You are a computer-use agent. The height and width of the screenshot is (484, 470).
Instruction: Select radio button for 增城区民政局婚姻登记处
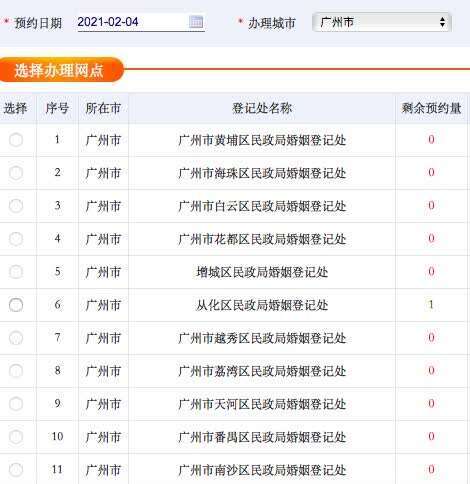pyautogui.click(x=16, y=272)
